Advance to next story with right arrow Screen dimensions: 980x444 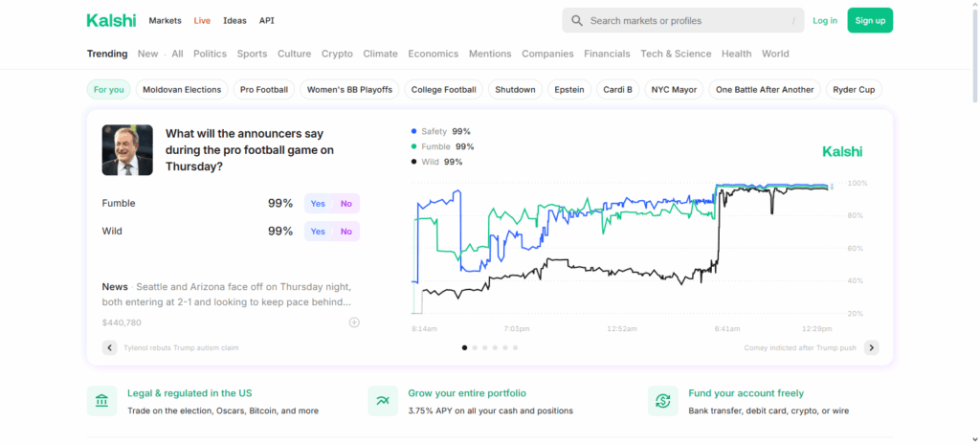tap(871, 347)
